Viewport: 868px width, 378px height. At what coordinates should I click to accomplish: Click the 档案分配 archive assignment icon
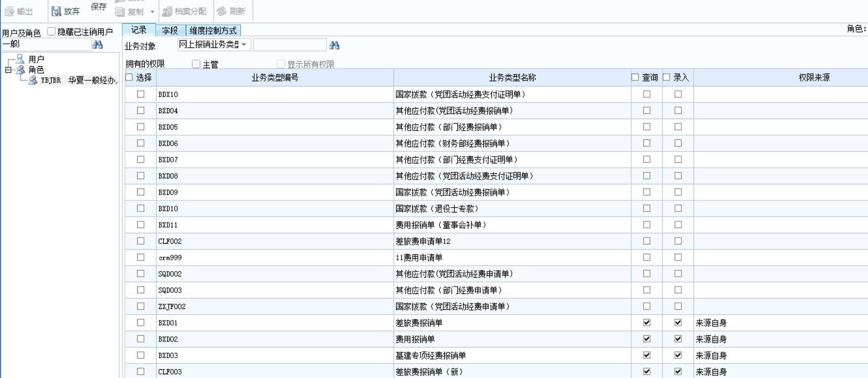click(167, 11)
